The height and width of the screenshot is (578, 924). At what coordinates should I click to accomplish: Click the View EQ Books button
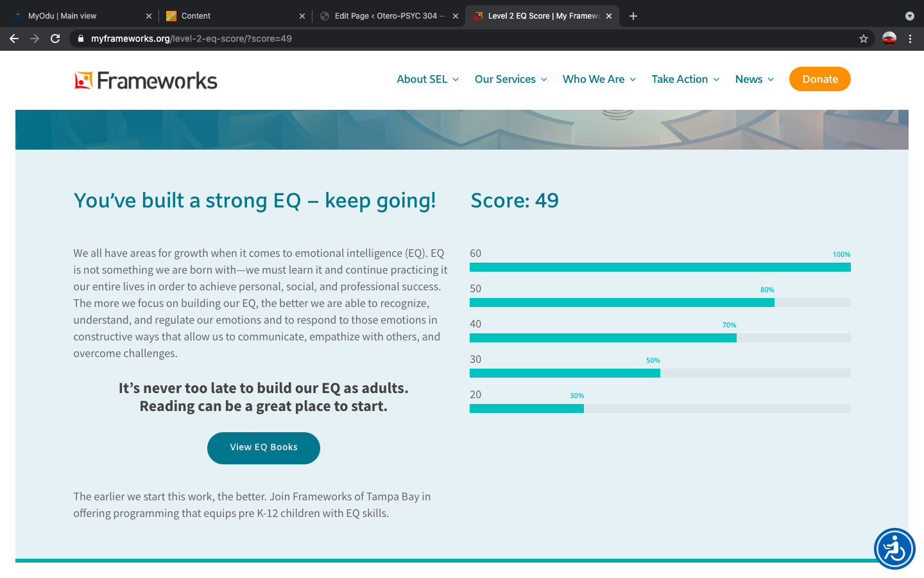pos(264,448)
